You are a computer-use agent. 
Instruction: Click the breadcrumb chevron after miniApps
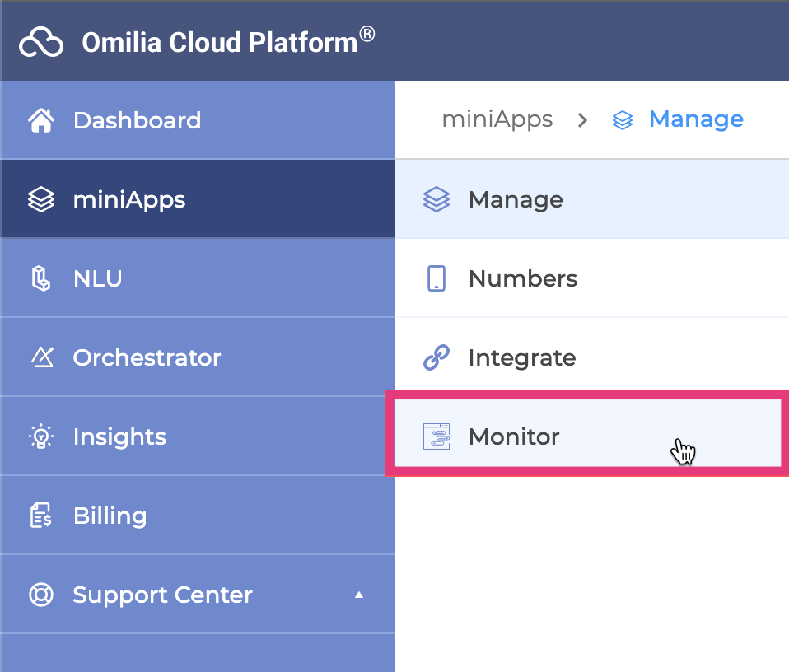tap(583, 120)
